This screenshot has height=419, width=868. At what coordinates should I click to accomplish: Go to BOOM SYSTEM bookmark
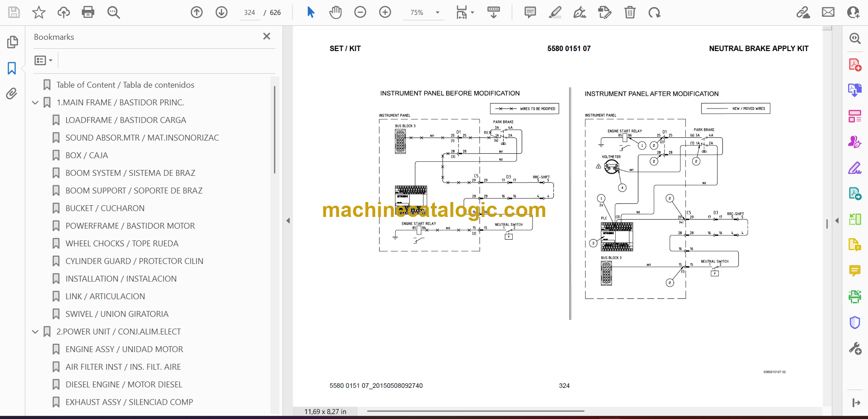130,173
